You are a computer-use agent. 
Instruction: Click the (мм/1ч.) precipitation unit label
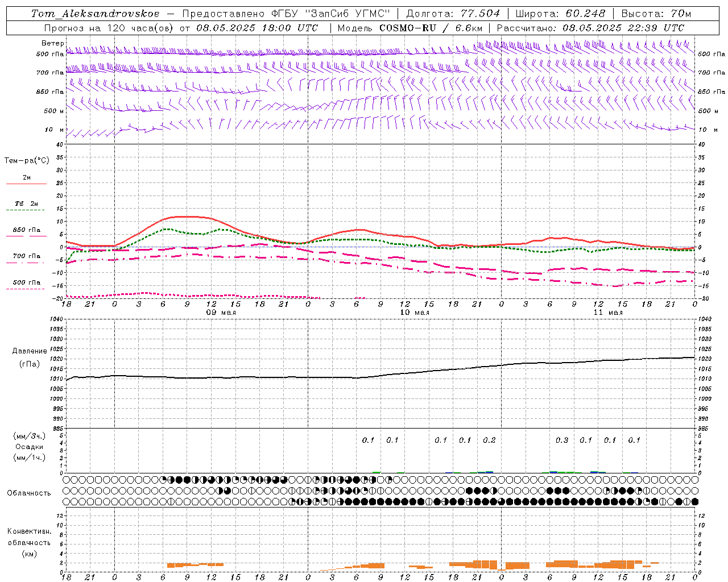point(30,458)
